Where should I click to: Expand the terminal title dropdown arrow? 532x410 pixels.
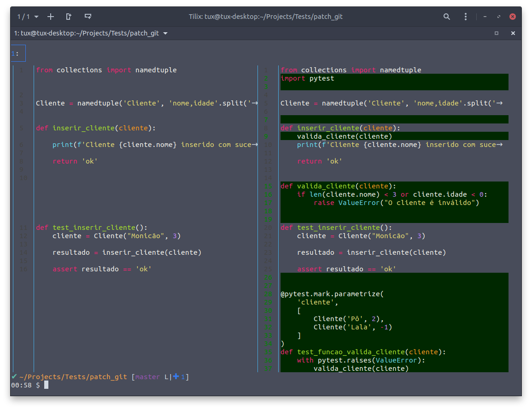(165, 33)
